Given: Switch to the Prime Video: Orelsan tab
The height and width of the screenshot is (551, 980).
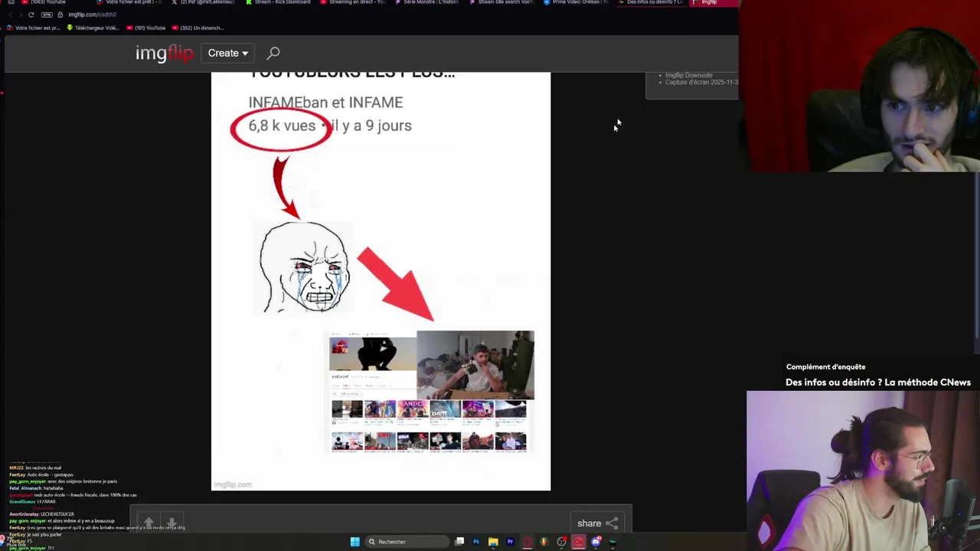Looking at the screenshot, I should point(577,2).
